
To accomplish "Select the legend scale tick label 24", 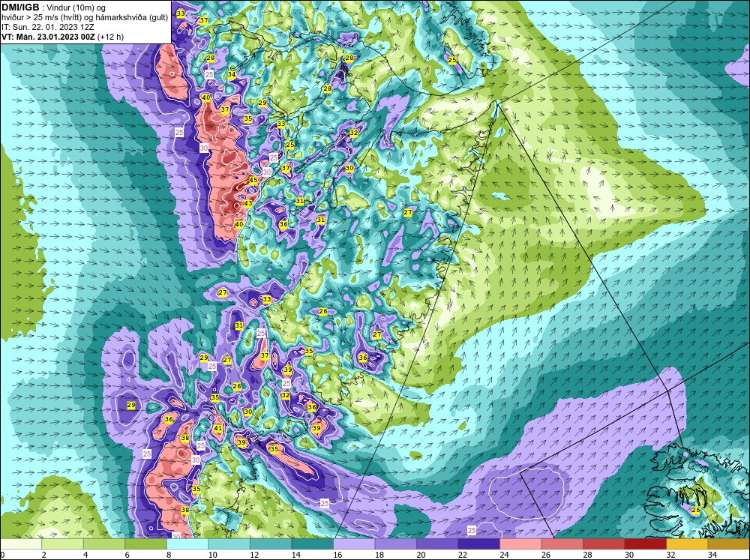I will pyautogui.click(x=504, y=555).
